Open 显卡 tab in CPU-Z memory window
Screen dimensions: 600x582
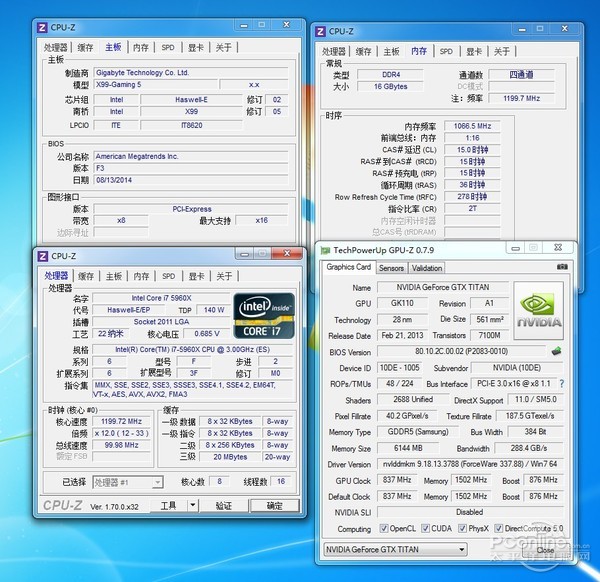click(x=474, y=51)
